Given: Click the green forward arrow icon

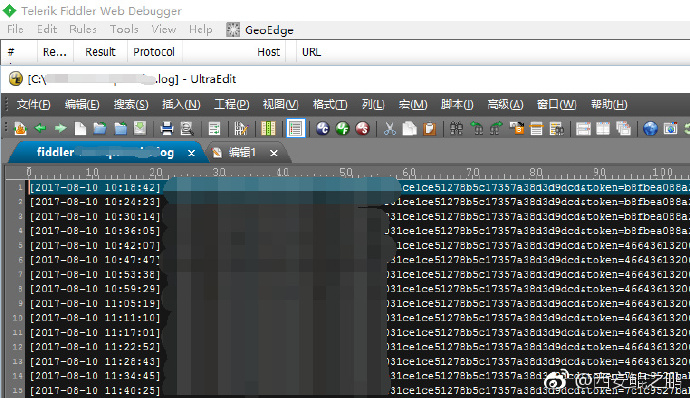Looking at the screenshot, I should (60, 129).
